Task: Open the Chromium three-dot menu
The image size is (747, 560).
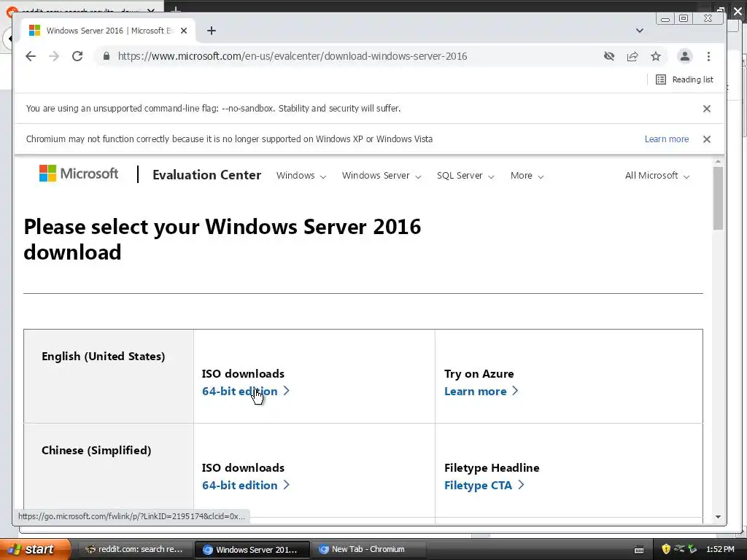Action: (708, 56)
